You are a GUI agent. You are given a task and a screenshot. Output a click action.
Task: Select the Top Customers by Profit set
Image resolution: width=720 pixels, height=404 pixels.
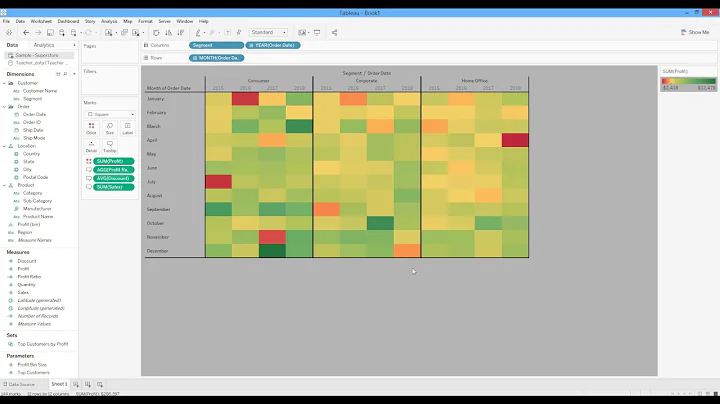(43, 344)
